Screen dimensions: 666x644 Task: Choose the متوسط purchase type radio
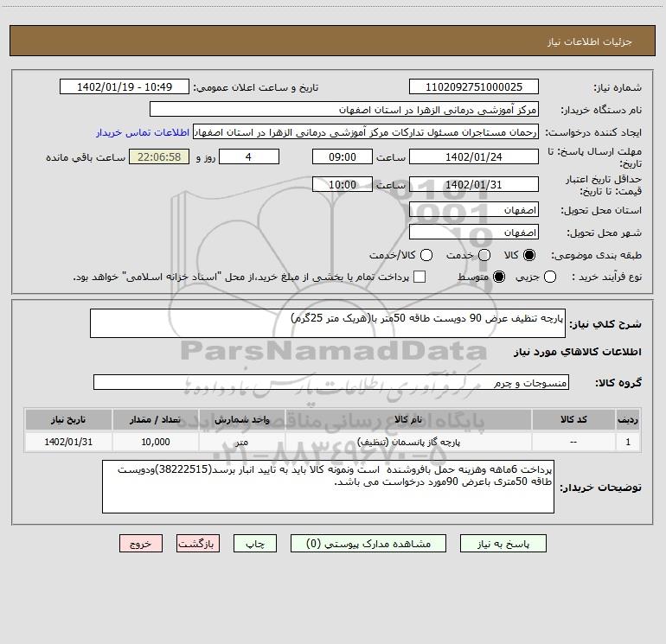pos(499,277)
